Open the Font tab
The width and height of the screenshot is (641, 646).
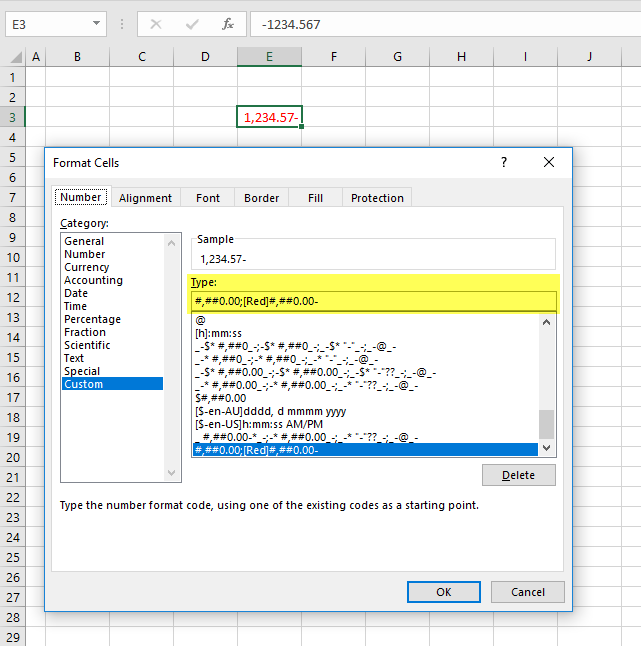pos(208,198)
